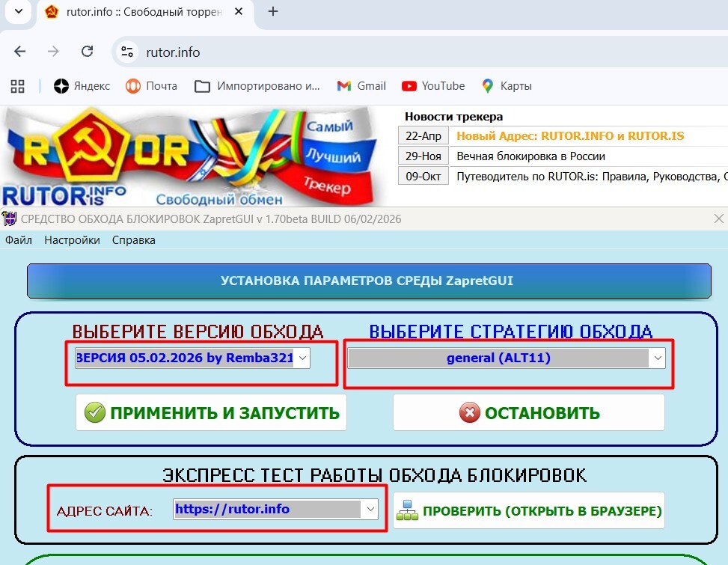Click the browser back arrow
This screenshot has width=728, height=565.
(20, 52)
